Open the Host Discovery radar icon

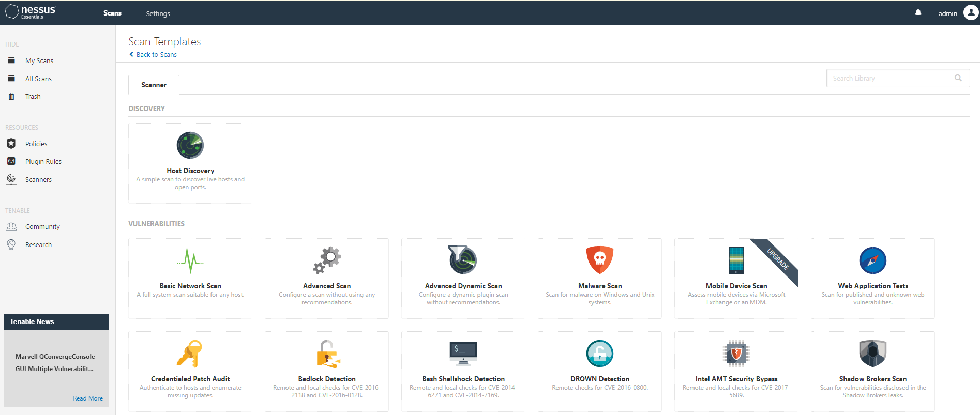pos(190,145)
